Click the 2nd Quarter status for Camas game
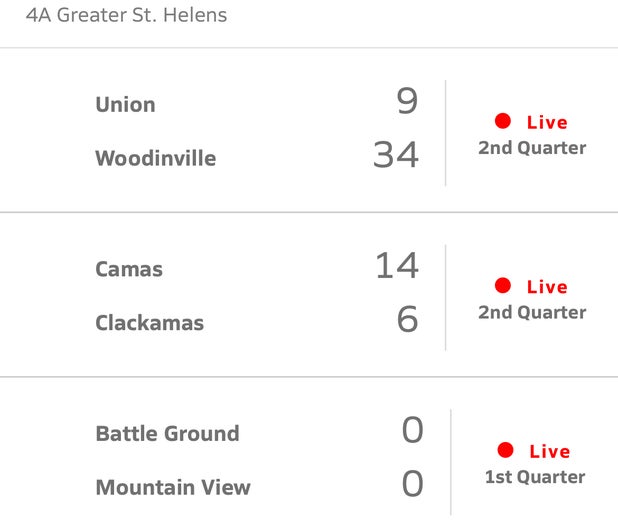 [x=532, y=313]
